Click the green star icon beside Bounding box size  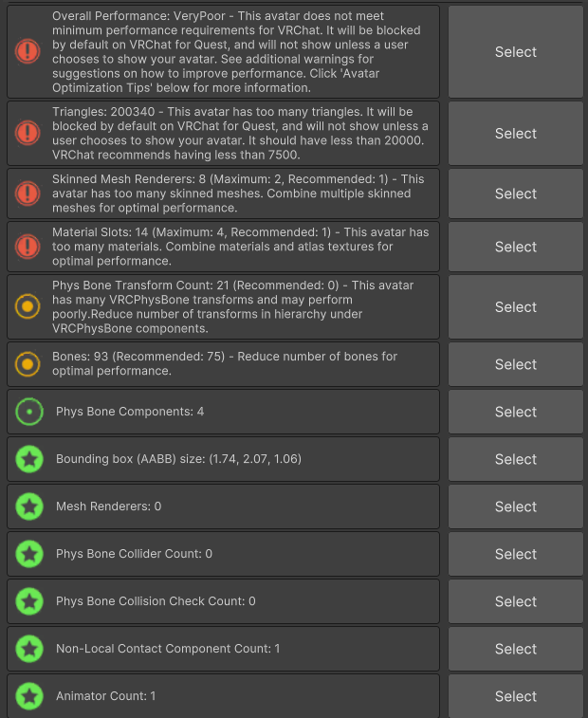pos(29,459)
